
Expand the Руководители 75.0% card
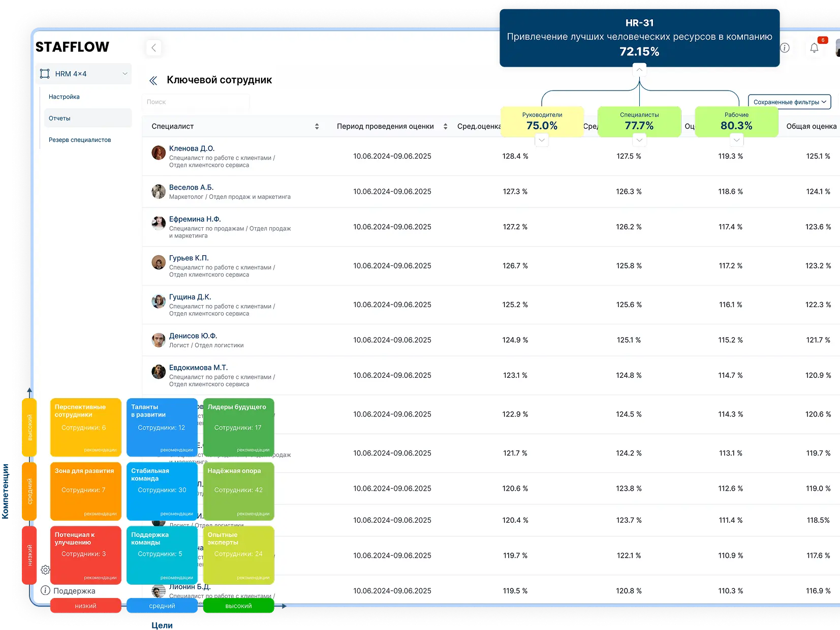click(542, 140)
